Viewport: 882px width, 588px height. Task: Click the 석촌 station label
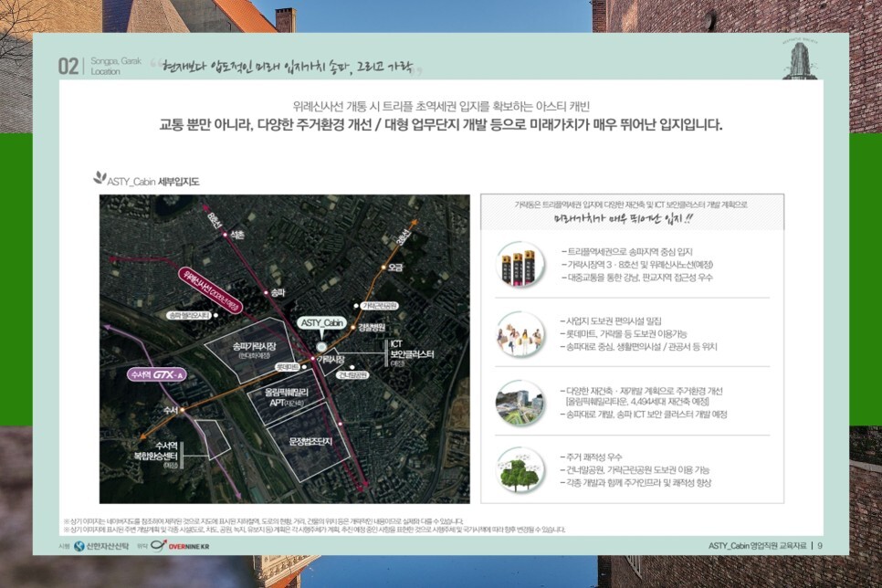tap(237, 236)
